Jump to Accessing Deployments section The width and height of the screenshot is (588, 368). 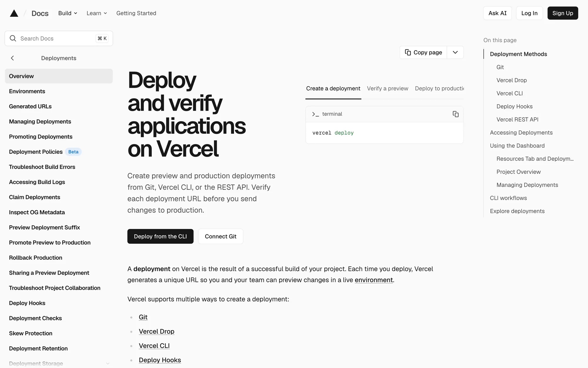[521, 132]
